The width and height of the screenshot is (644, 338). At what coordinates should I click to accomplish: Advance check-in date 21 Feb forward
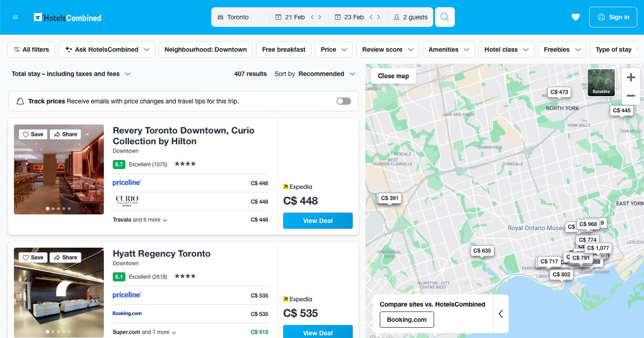(x=320, y=17)
